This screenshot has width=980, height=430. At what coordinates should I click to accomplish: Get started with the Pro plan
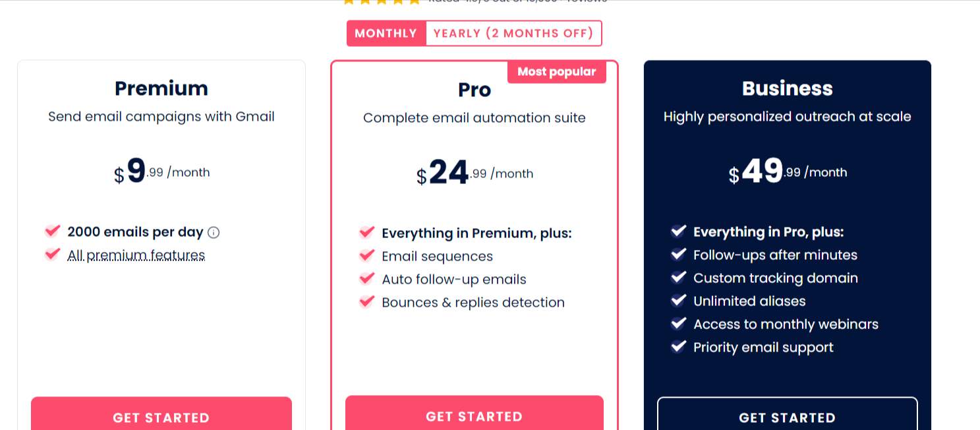tap(475, 413)
